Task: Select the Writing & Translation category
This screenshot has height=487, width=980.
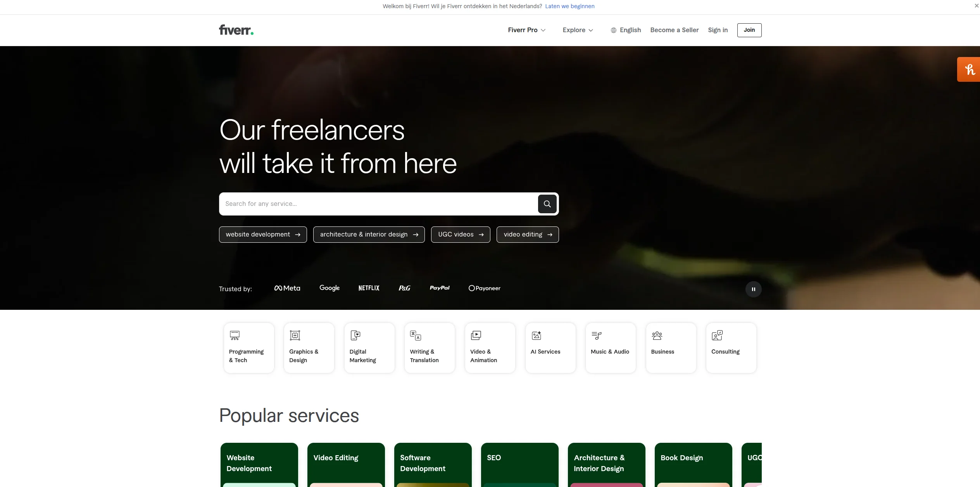Action: (x=430, y=347)
